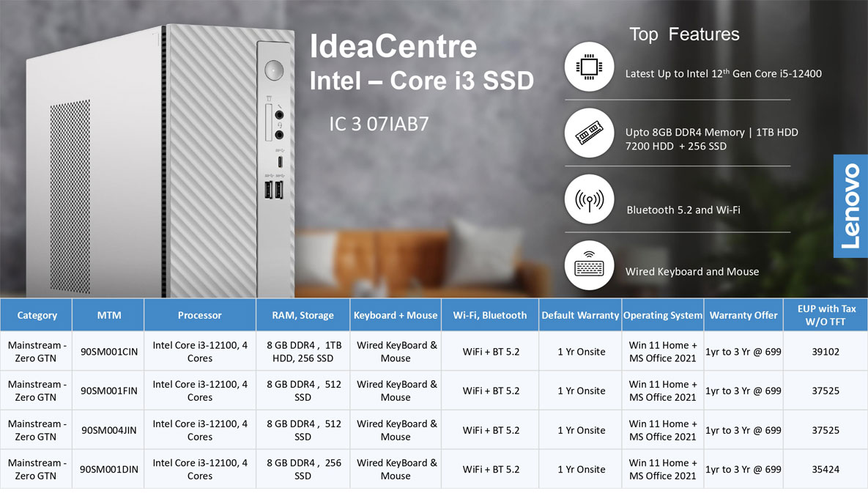Click "1 Yr Onsite" in the 90SM001CIN row
Screen dimensions: 868x499
tap(582, 352)
